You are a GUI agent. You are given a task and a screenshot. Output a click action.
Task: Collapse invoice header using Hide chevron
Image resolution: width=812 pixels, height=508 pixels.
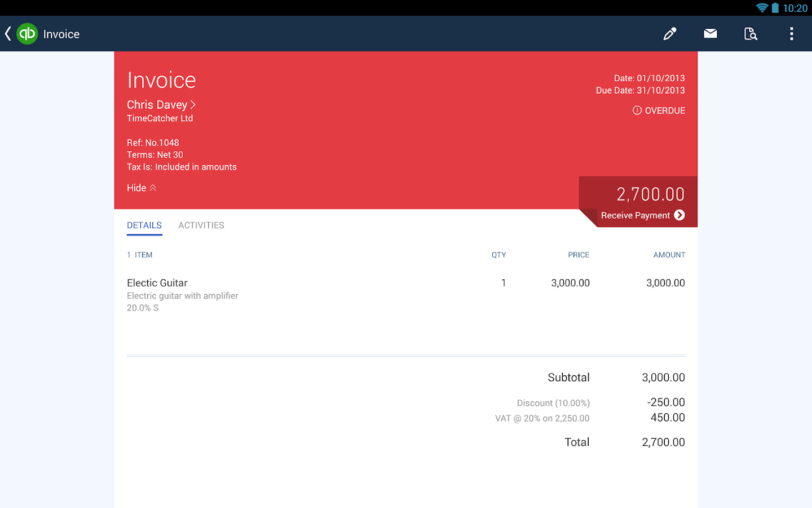click(x=141, y=187)
